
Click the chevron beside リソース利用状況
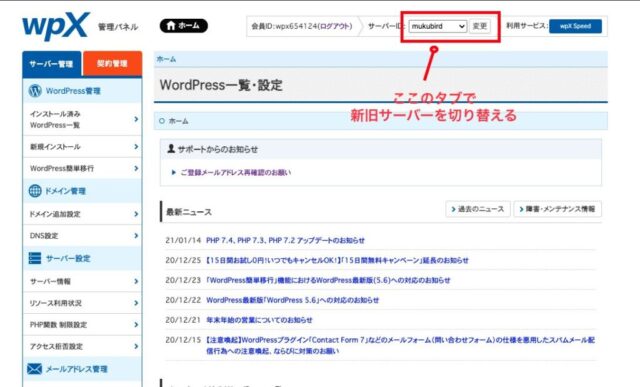(136, 303)
